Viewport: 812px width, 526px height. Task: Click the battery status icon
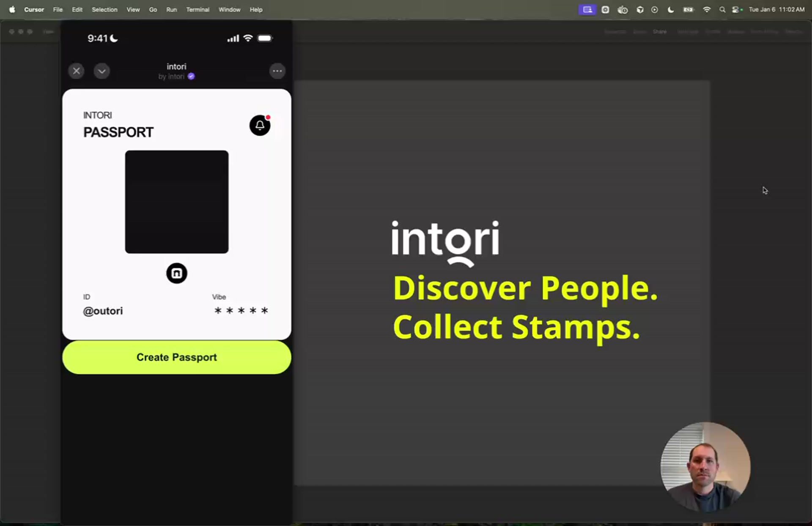pos(688,9)
